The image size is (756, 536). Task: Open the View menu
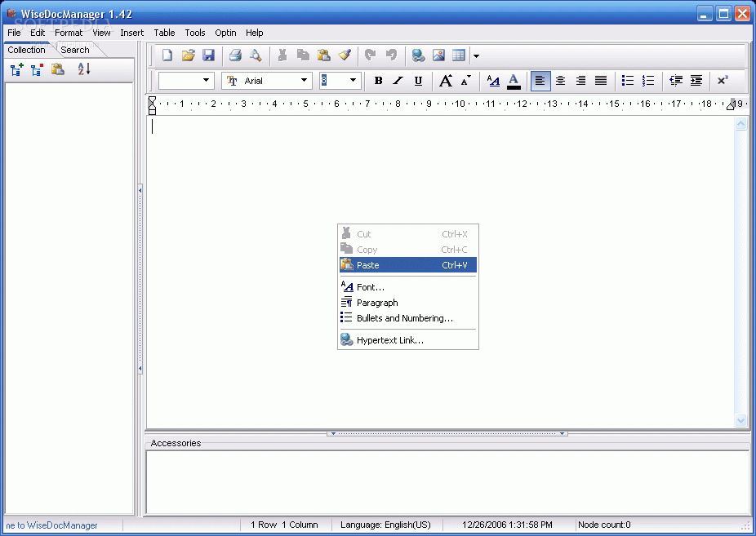coord(101,33)
